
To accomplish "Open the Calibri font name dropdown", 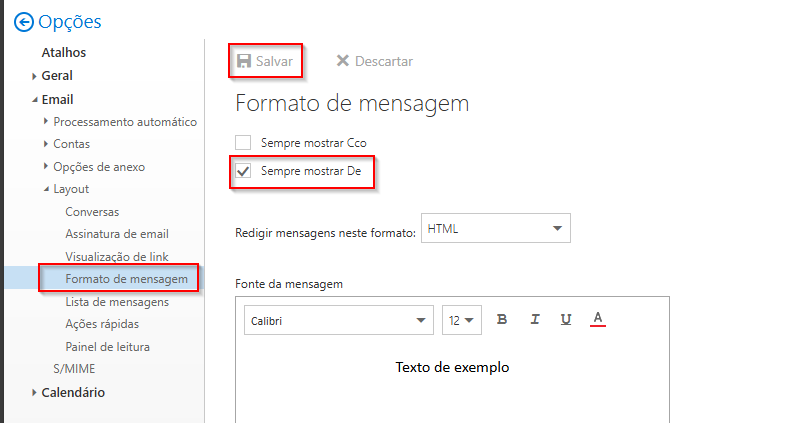I will coord(338,320).
